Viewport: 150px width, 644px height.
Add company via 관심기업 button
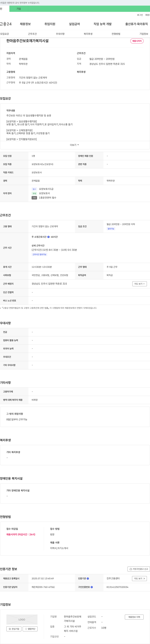pos(14,629)
